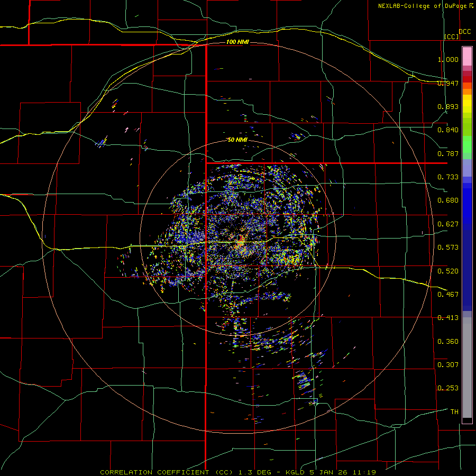
Task: Click the [CC] label above the color scale
Action: 452,36
